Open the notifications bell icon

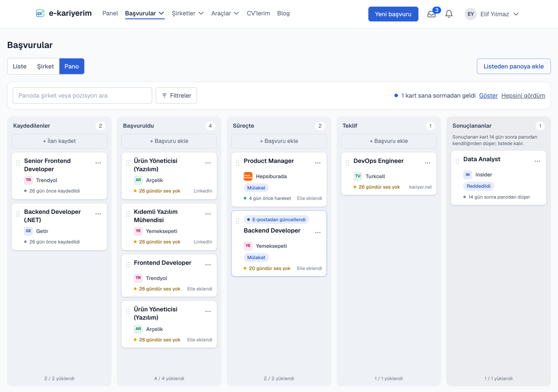[x=449, y=14]
